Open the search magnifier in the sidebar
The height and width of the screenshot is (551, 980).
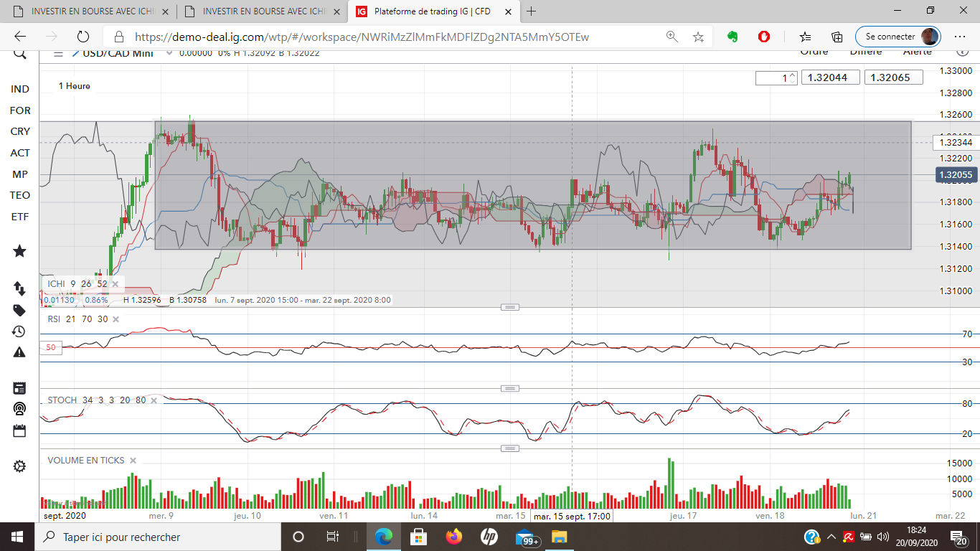point(19,53)
